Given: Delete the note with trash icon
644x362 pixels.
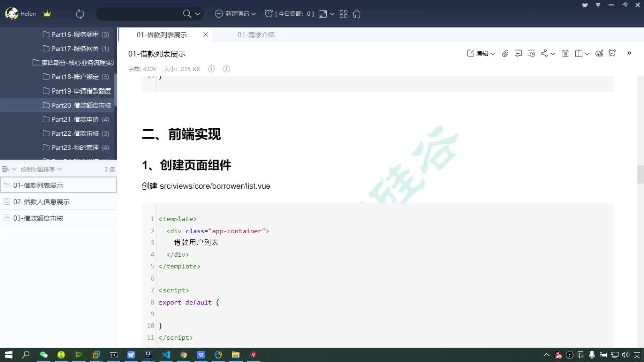Looking at the screenshot, I should point(566,53).
